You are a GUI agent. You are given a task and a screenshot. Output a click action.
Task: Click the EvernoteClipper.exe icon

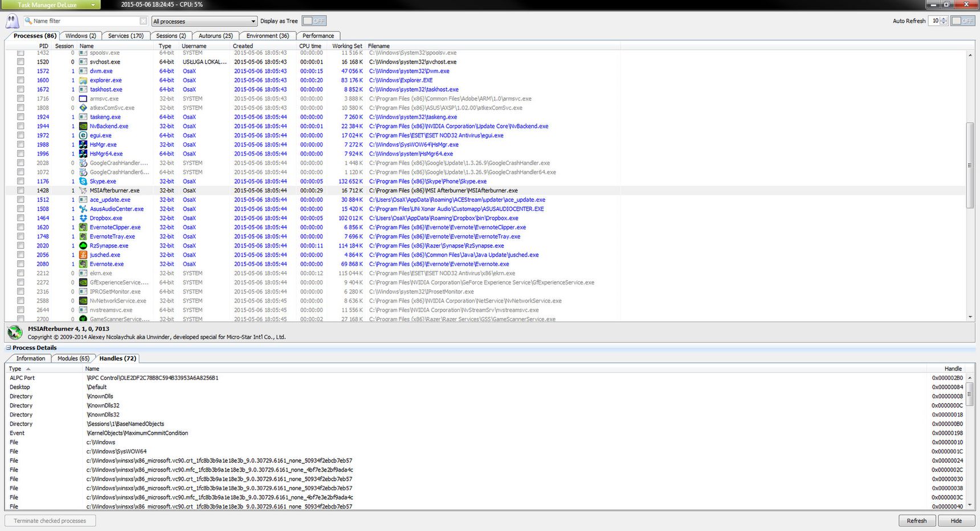coord(83,227)
